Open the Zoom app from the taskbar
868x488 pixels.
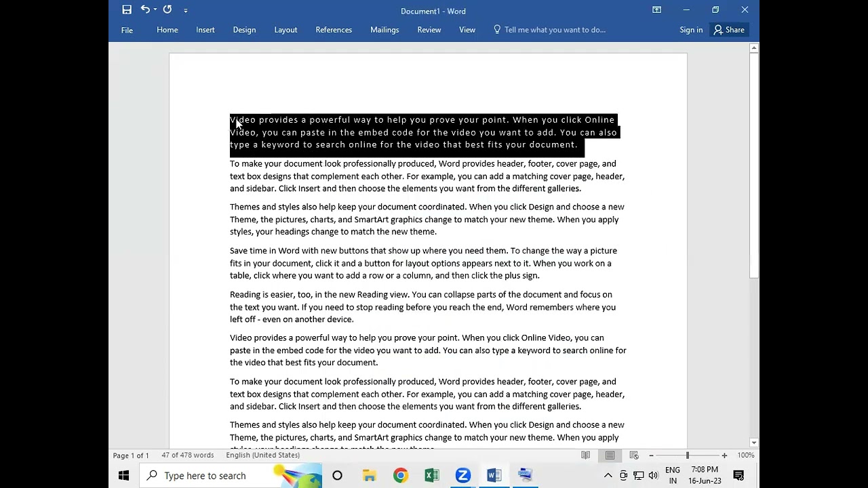pyautogui.click(x=463, y=476)
